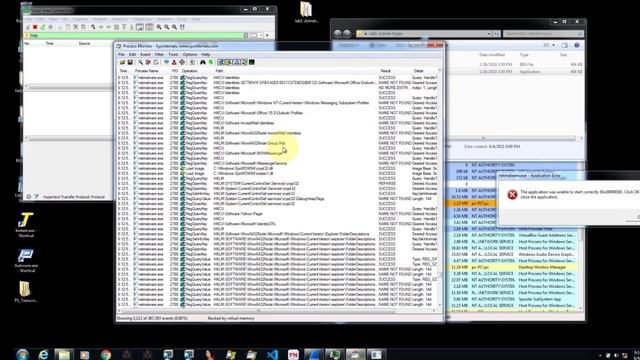The width and height of the screenshot is (640, 360).
Task: Click Process Name column header
Action: click(x=147, y=71)
